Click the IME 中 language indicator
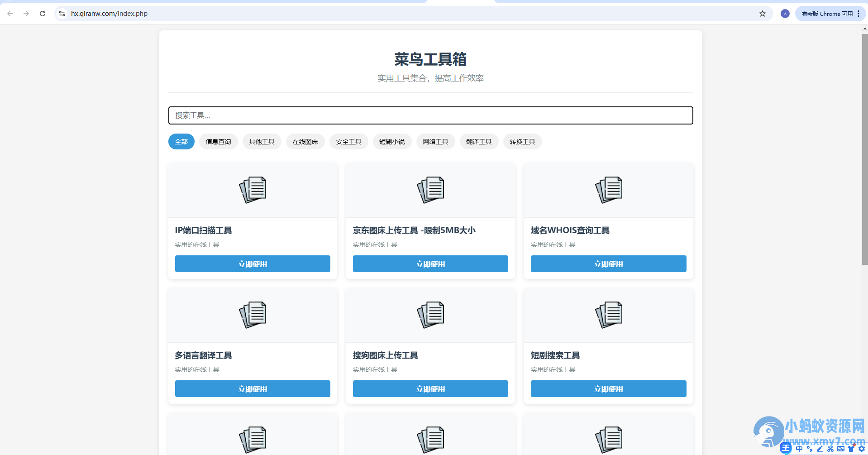 click(799, 449)
